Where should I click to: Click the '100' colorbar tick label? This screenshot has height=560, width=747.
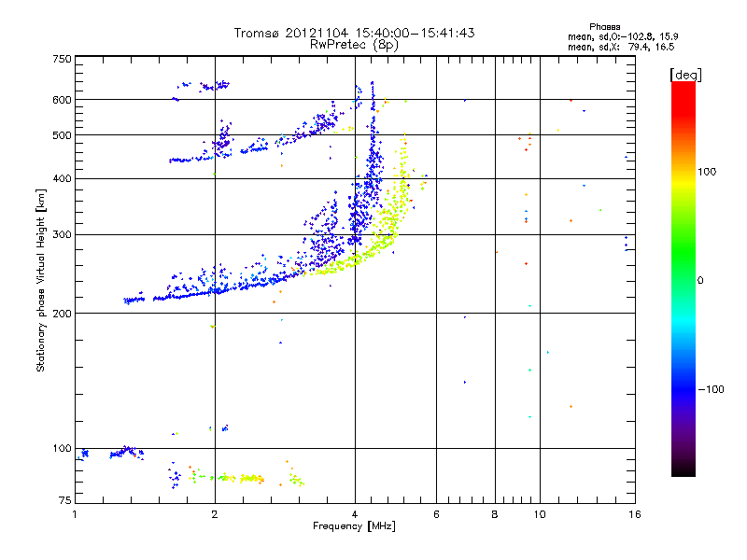pos(707,172)
